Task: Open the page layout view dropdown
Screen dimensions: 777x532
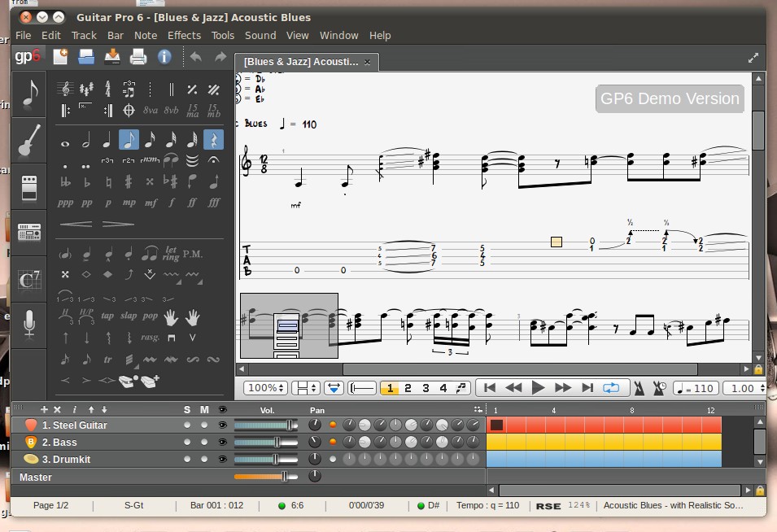Action: click(307, 388)
